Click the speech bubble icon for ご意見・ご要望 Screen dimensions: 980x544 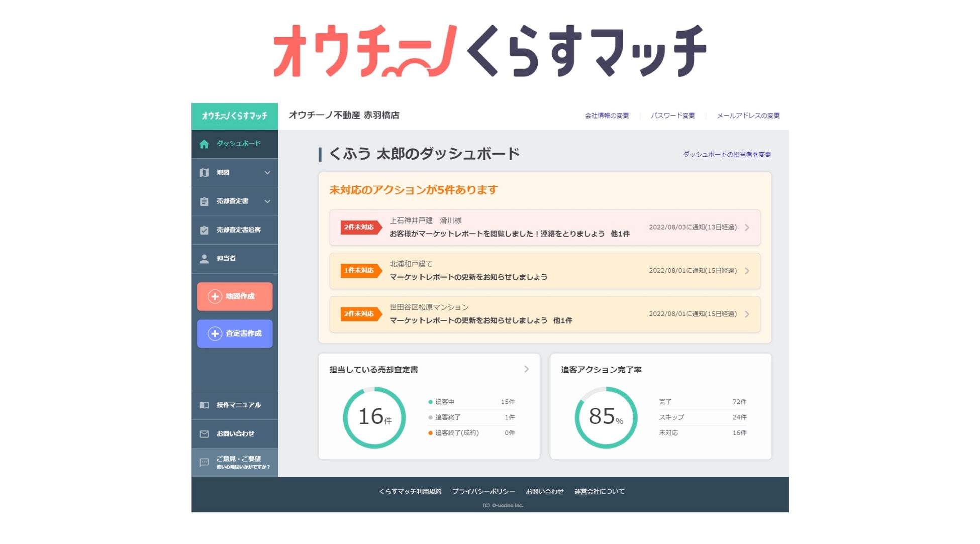pos(204,463)
